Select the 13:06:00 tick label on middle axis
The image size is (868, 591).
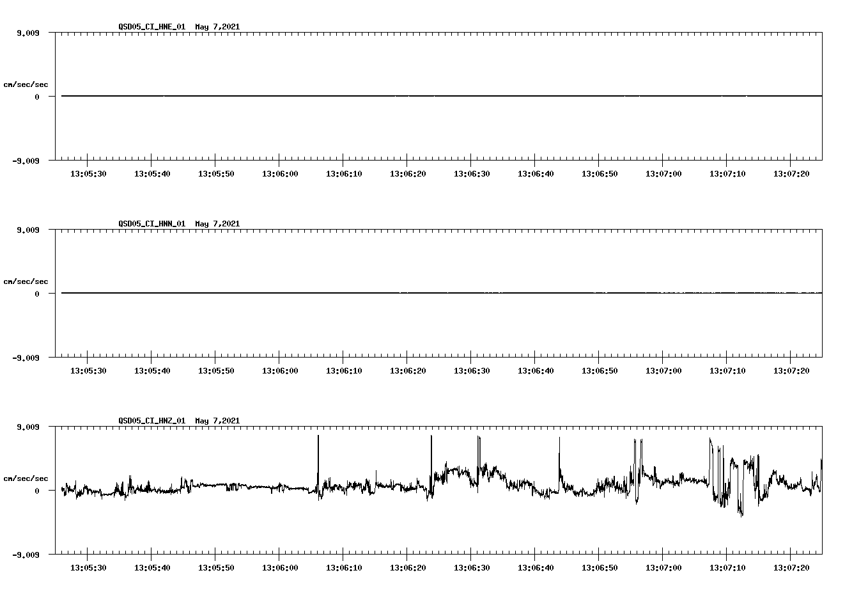click(x=280, y=370)
